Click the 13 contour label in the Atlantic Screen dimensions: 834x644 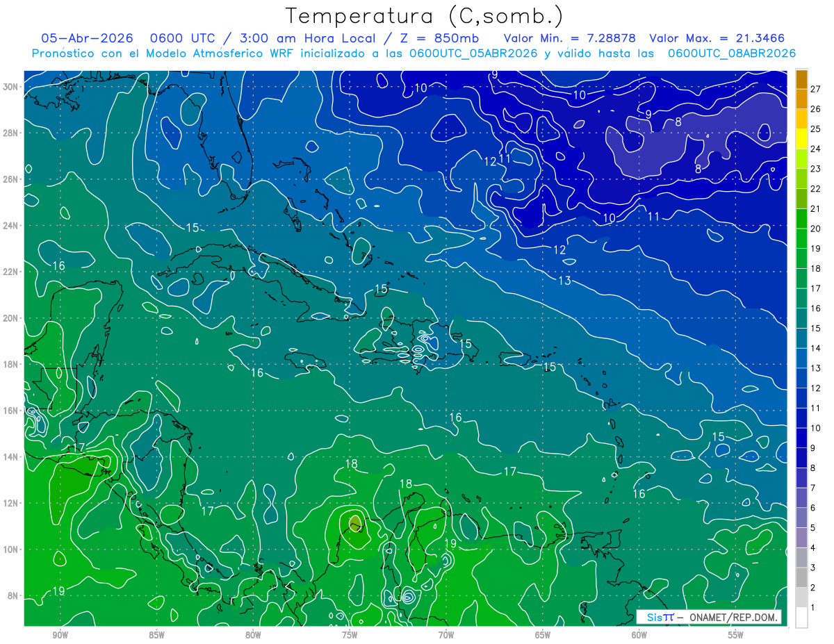pyautogui.click(x=564, y=281)
